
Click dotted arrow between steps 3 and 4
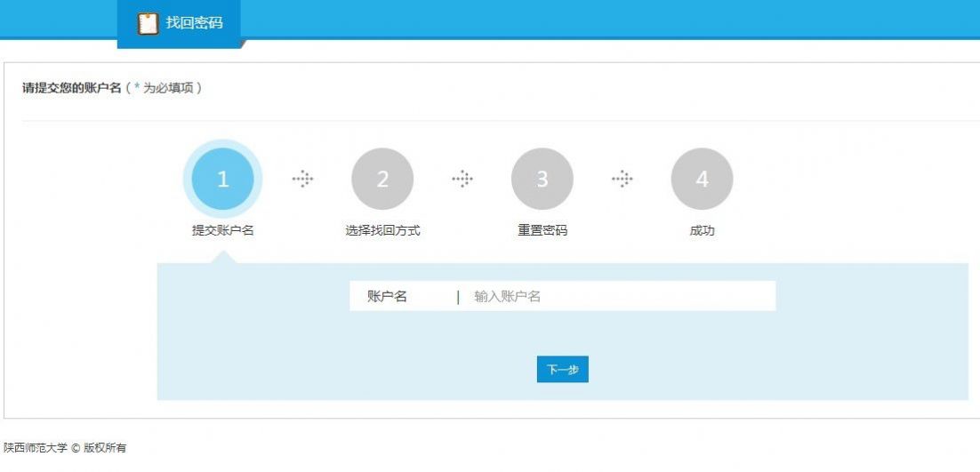[623, 180]
